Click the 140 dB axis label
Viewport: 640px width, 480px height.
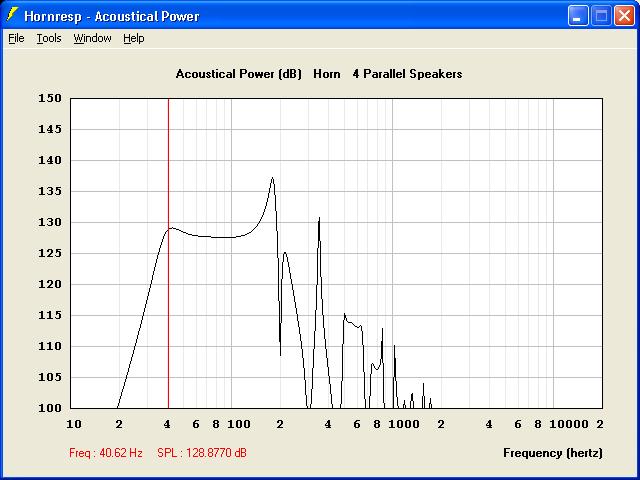(x=50, y=160)
